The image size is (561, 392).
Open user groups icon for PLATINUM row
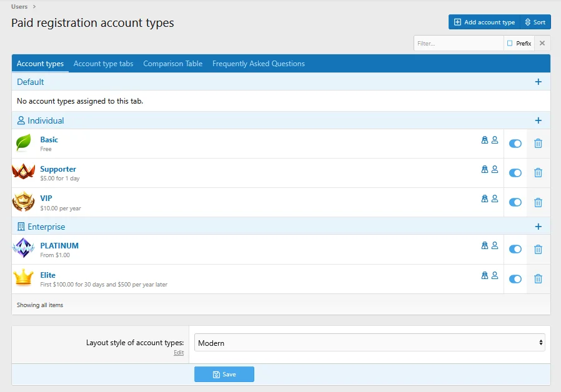coord(484,245)
